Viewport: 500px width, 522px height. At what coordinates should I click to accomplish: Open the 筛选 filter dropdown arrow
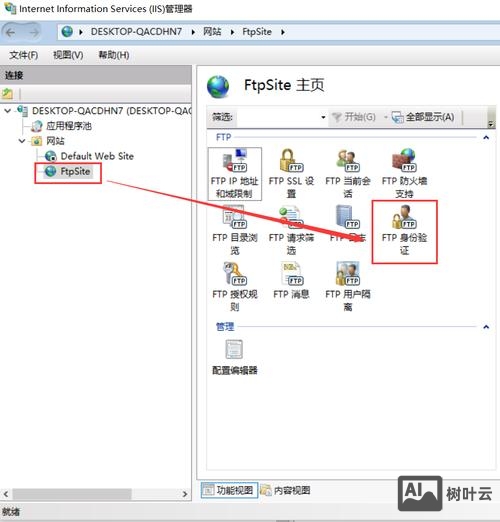(323, 117)
